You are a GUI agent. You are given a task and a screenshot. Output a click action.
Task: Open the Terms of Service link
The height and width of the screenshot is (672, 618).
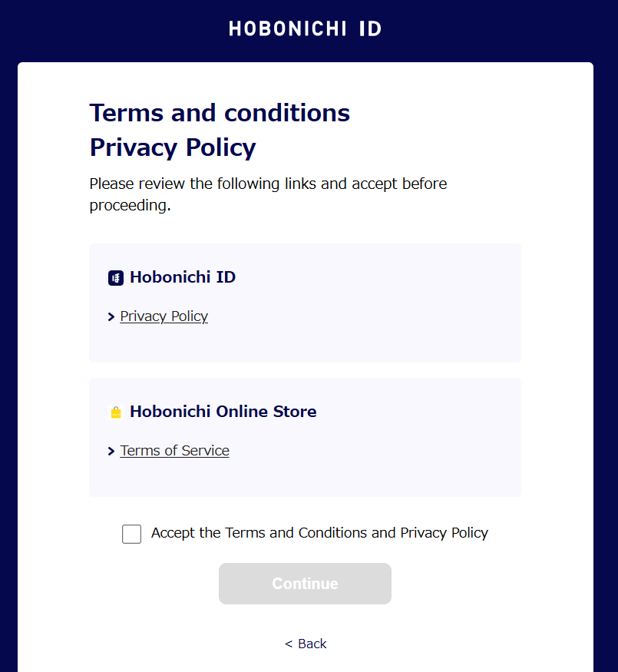(x=174, y=450)
